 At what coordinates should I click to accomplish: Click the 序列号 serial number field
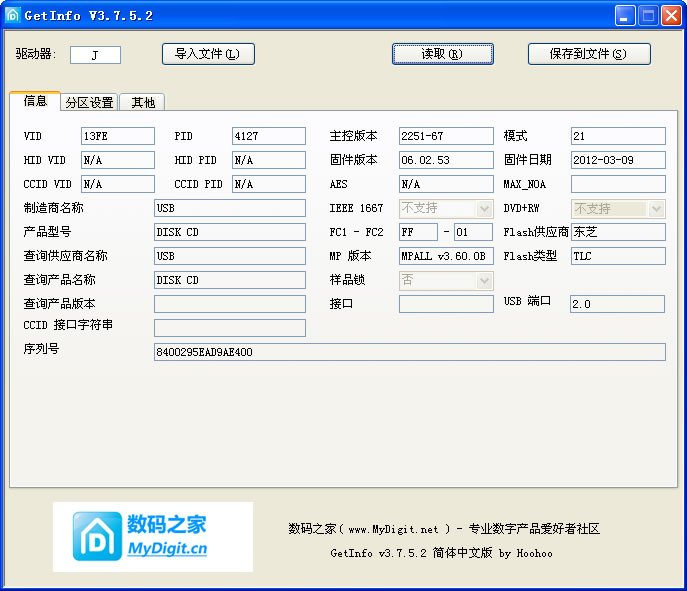click(409, 352)
